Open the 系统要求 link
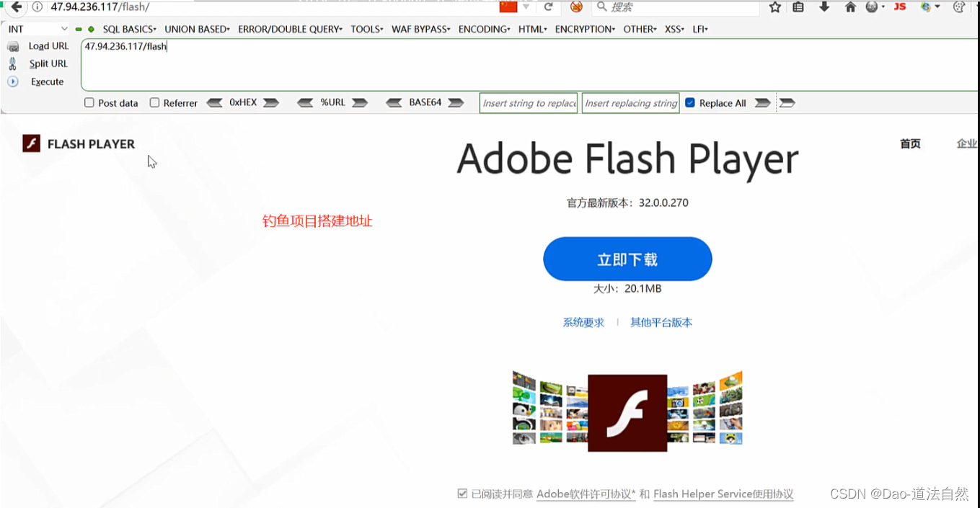 tap(583, 323)
